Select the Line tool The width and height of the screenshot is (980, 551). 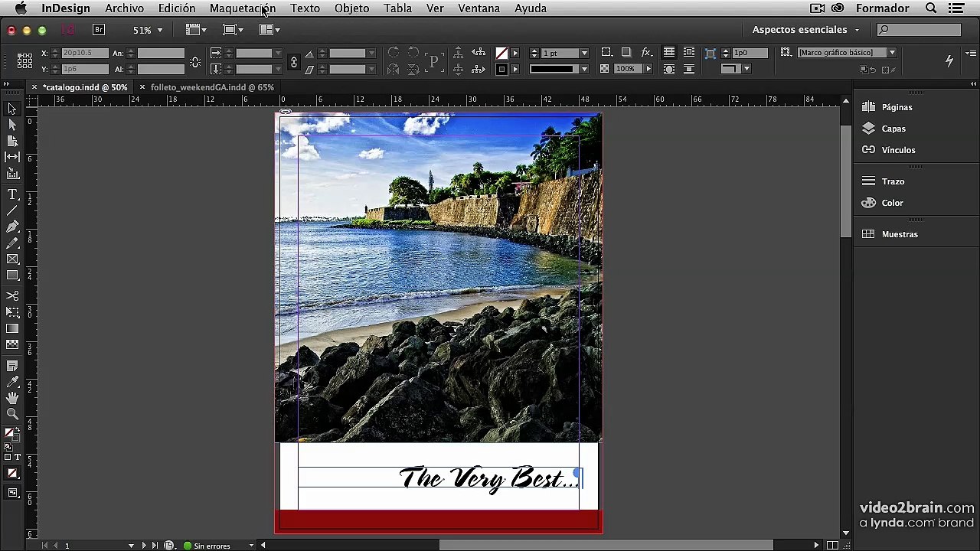(12, 210)
